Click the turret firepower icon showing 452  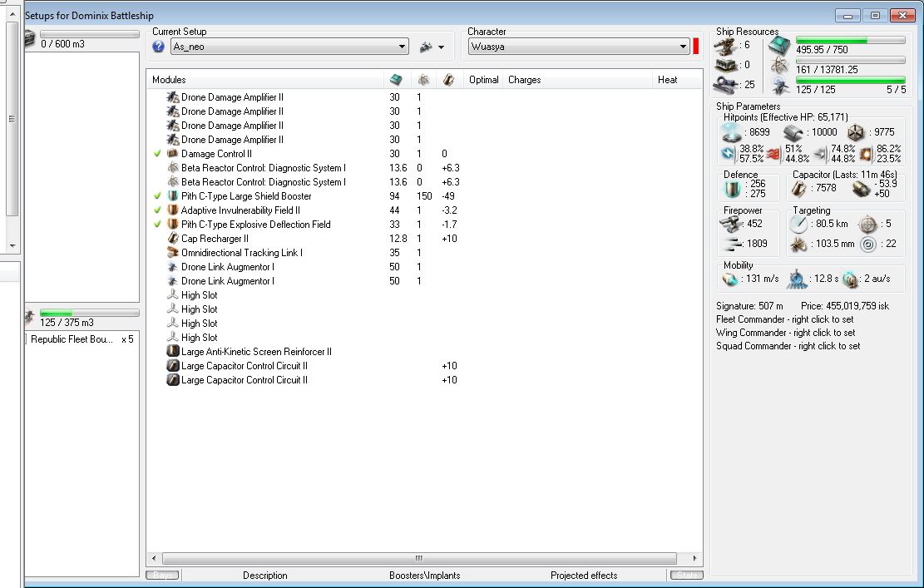[731, 225]
